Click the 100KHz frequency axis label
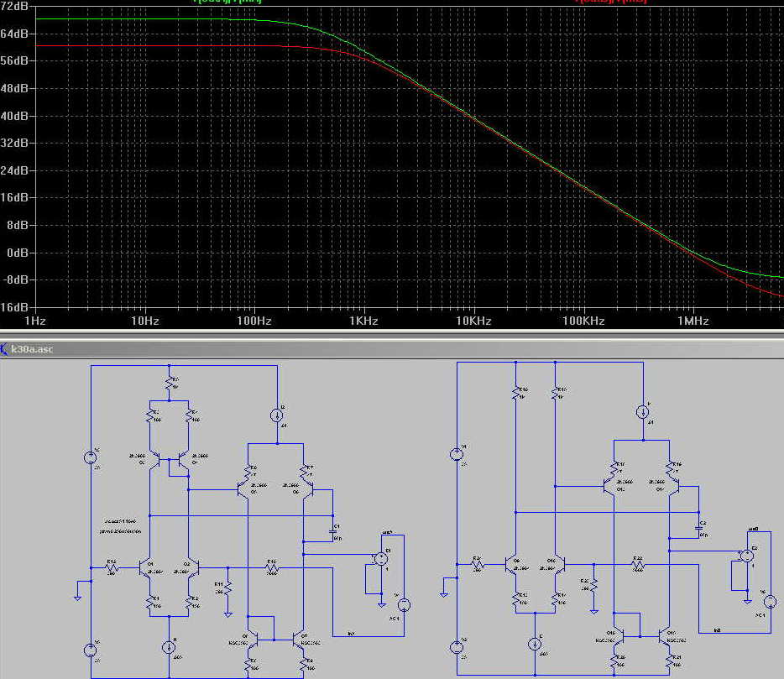The width and height of the screenshot is (784, 679). click(x=583, y=321)
